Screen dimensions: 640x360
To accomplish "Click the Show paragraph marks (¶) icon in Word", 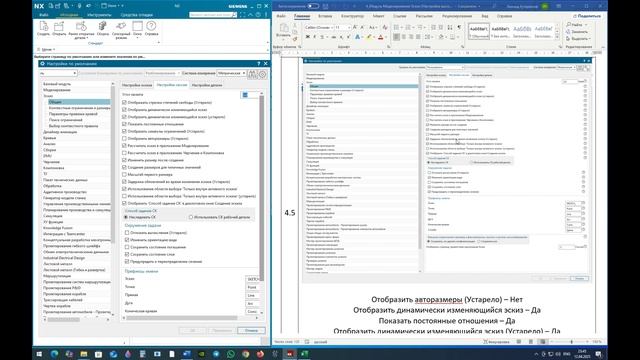I will click(x=459, y=27).
